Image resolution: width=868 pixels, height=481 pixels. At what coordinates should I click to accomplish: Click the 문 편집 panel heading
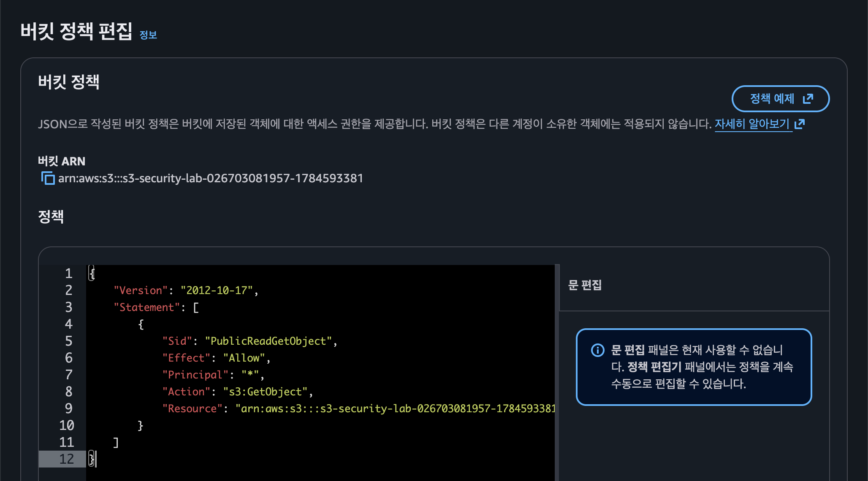coord(585,285)
